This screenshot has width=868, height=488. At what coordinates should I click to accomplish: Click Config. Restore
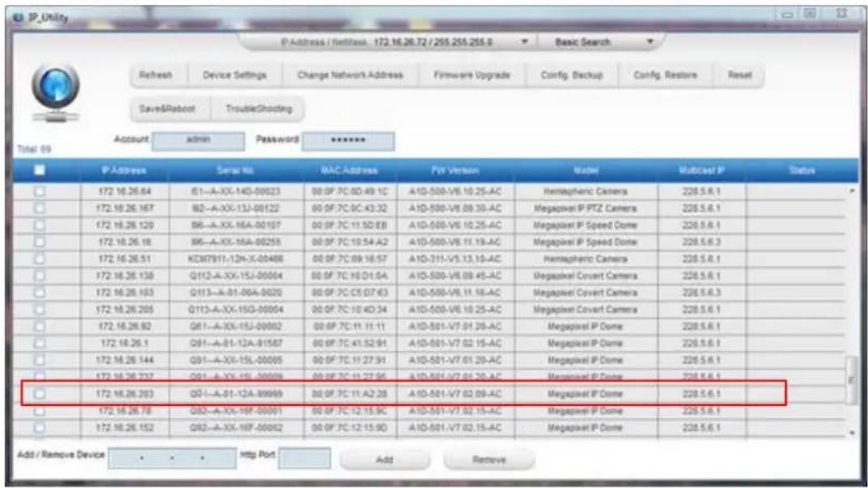pos(665,75)
